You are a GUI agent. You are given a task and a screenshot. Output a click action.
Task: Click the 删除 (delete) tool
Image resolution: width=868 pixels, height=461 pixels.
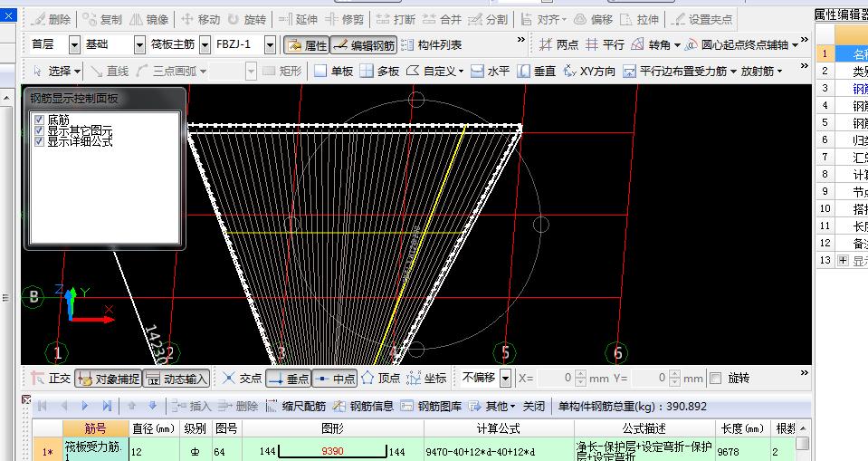51,19
